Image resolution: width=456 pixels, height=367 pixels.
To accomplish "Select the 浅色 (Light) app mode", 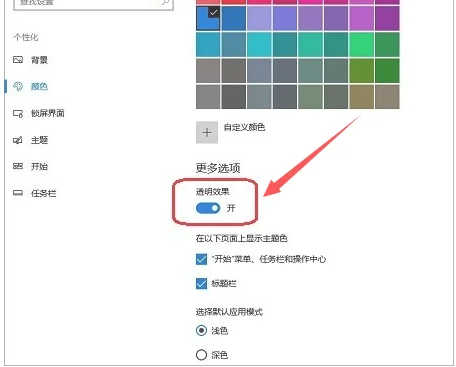I will [x=201, y=331].
